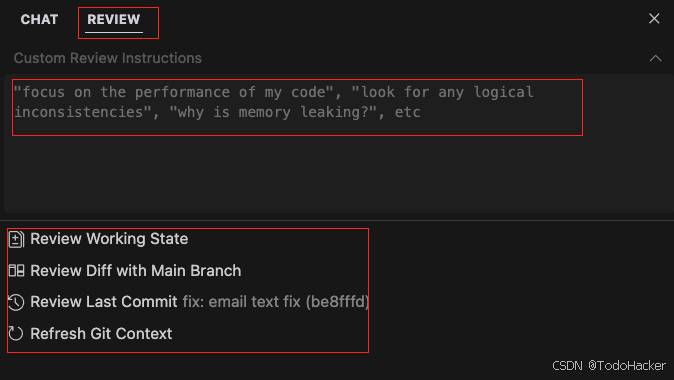
Task: Click the be8fffd commit hash
Action: point(337,302)
